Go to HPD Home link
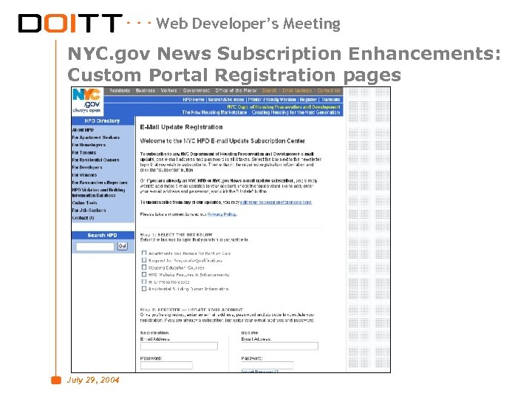Screen dimensions: 532x399 [194, 100]
